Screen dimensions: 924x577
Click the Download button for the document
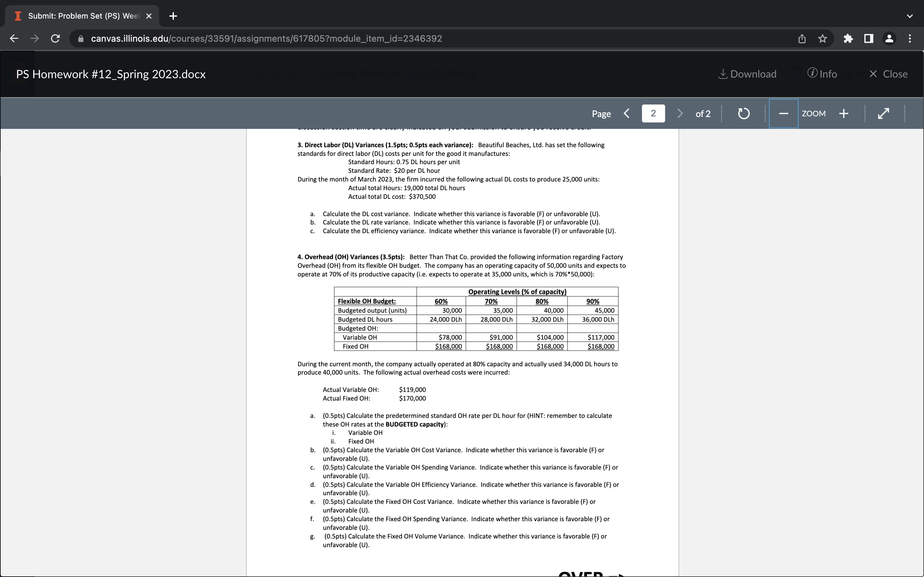pyautogui.click(x=746, y=74)
